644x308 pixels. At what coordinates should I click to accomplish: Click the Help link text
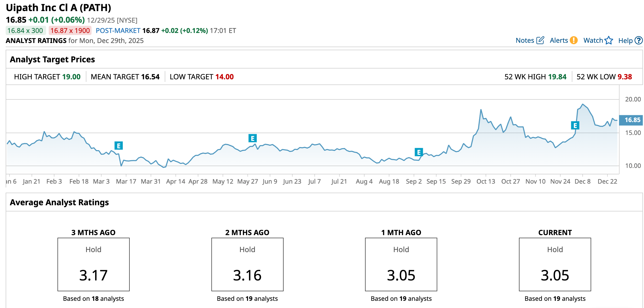click(x=625, y=41)
